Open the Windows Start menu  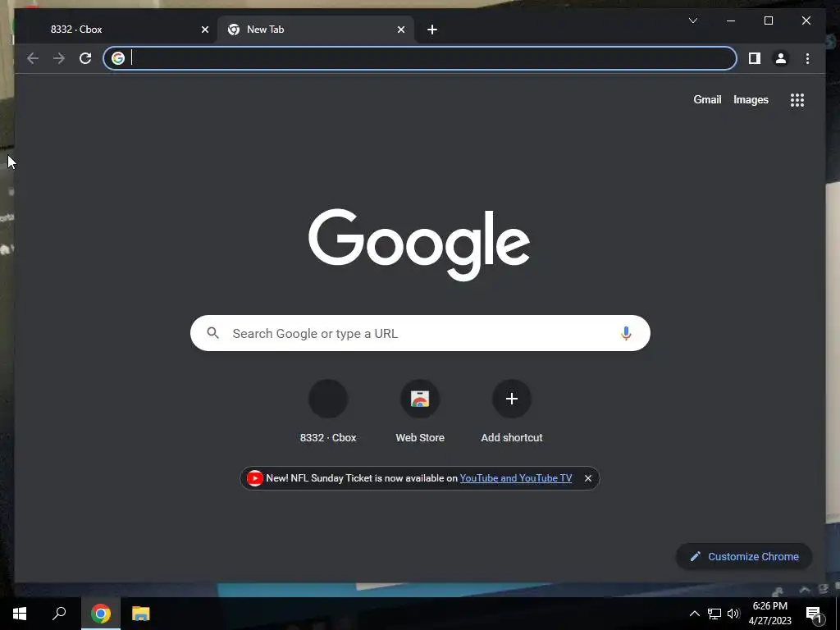click(20, 614)
